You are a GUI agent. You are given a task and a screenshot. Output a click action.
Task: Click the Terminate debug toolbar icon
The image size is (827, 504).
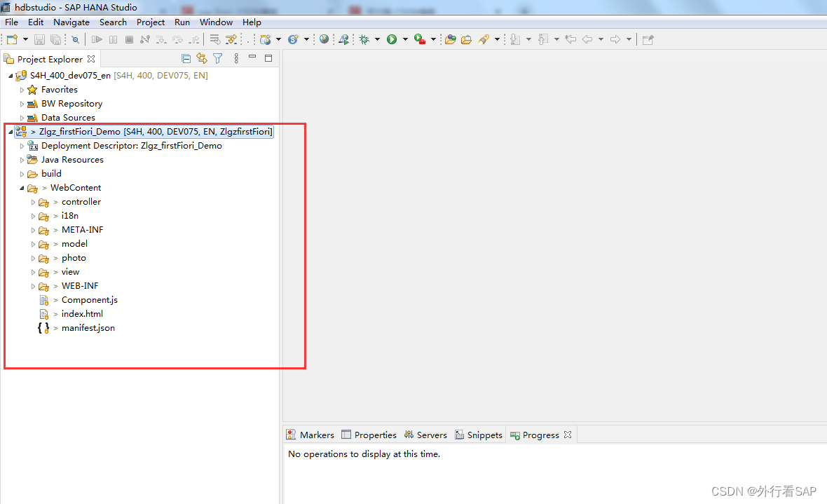129,39
